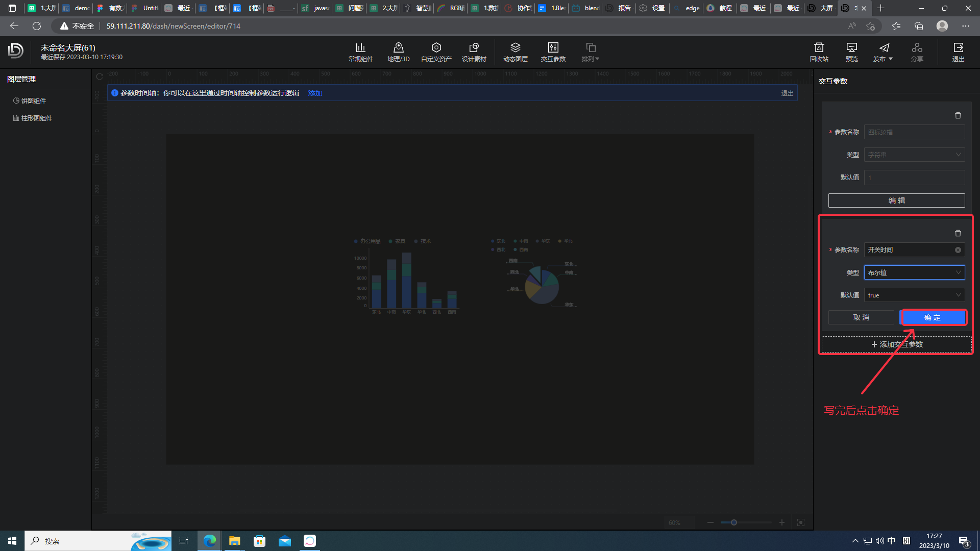Open the 常规组件 component menu
This screenshot has height=551, width=980.
(x=360, y=53)
